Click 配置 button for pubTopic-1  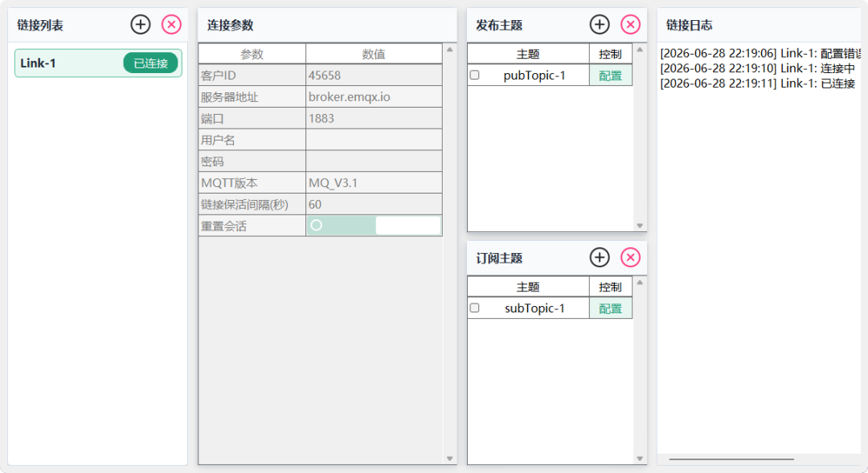click(x=611, y=75)
